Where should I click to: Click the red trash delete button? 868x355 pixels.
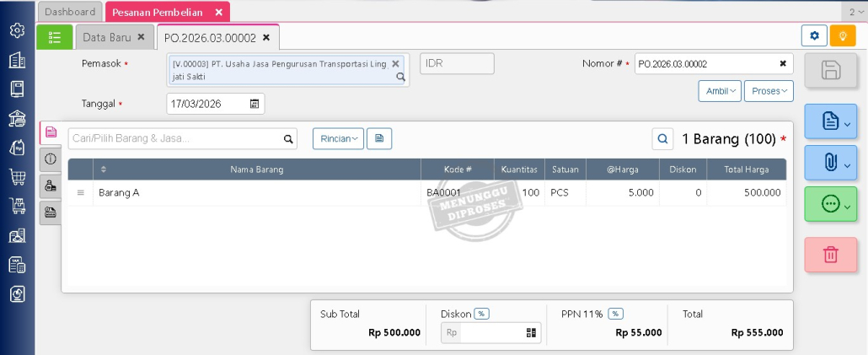(830, 254)
